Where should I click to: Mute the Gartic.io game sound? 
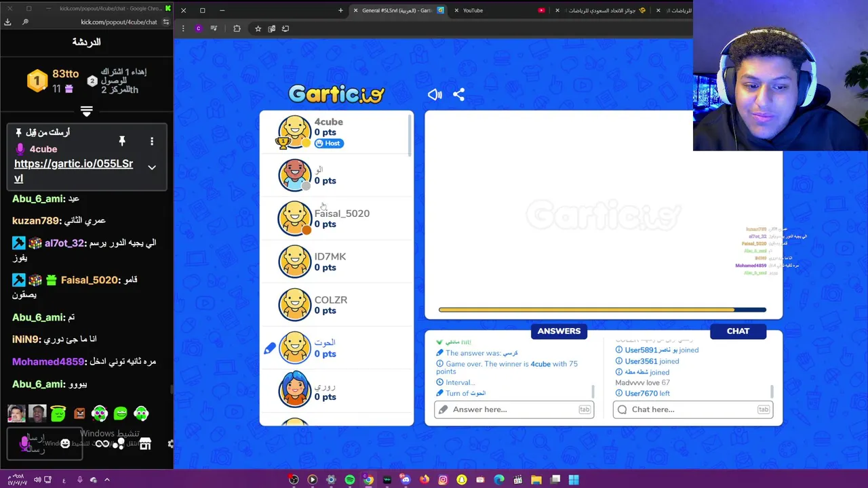click(x=435, y=95)
